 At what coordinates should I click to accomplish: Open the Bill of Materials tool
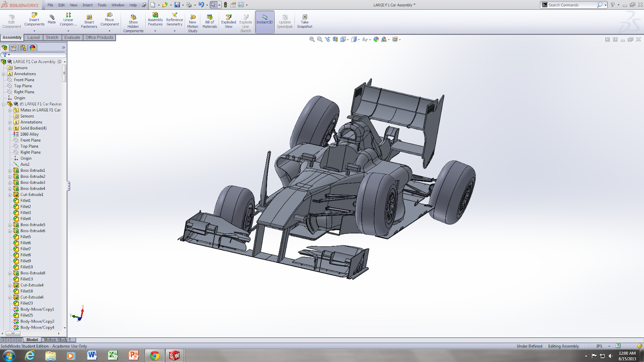tap(209, 20)
